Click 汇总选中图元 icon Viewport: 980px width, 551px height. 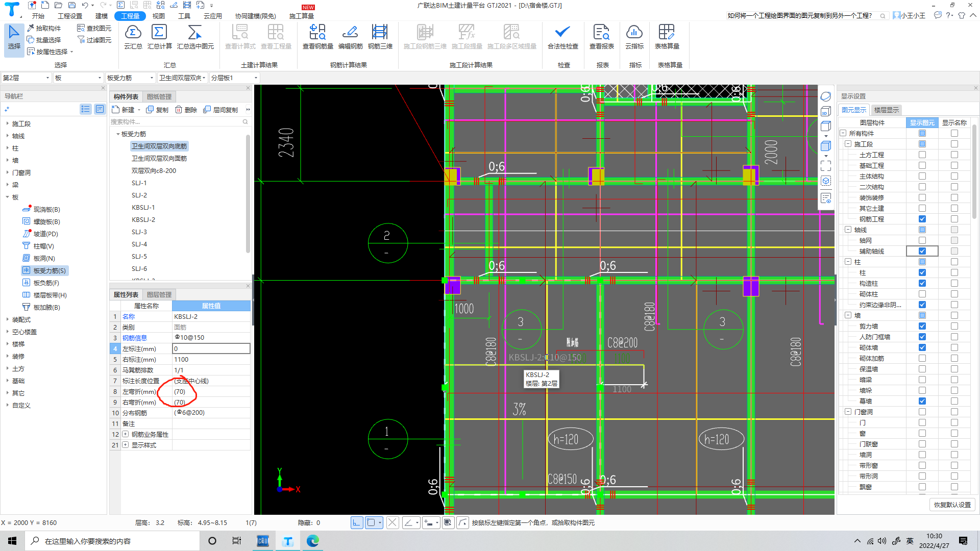(195, 37)
